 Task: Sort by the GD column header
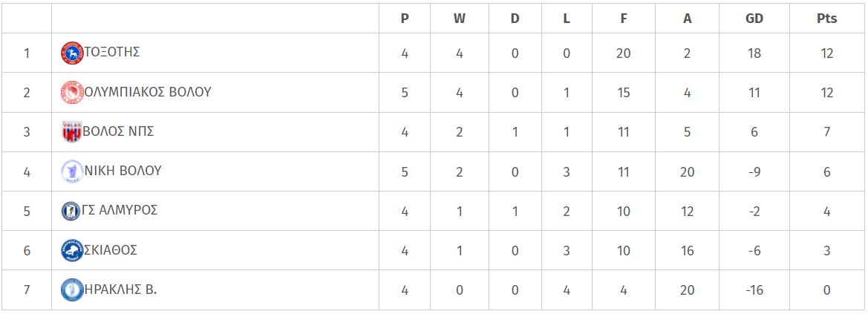click(x=754, y=19)
